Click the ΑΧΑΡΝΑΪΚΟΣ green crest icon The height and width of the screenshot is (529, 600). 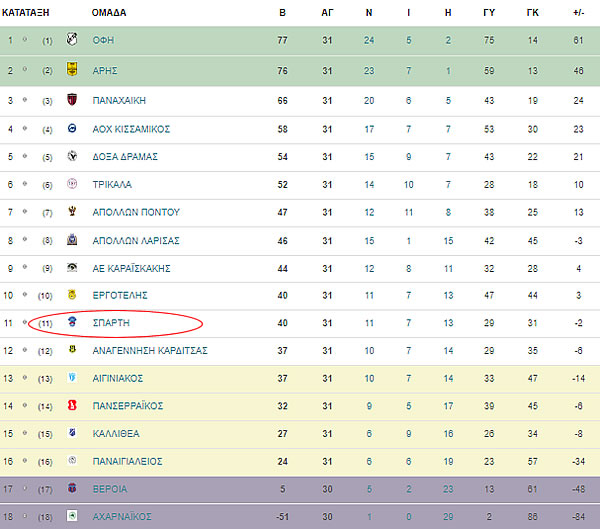click(x=72, y=515)
